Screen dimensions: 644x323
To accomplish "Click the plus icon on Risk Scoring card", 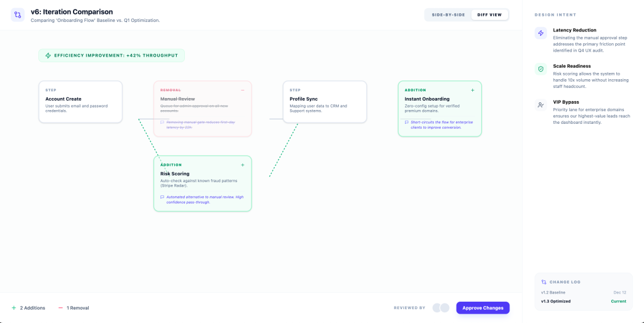I will click(243, 165).
